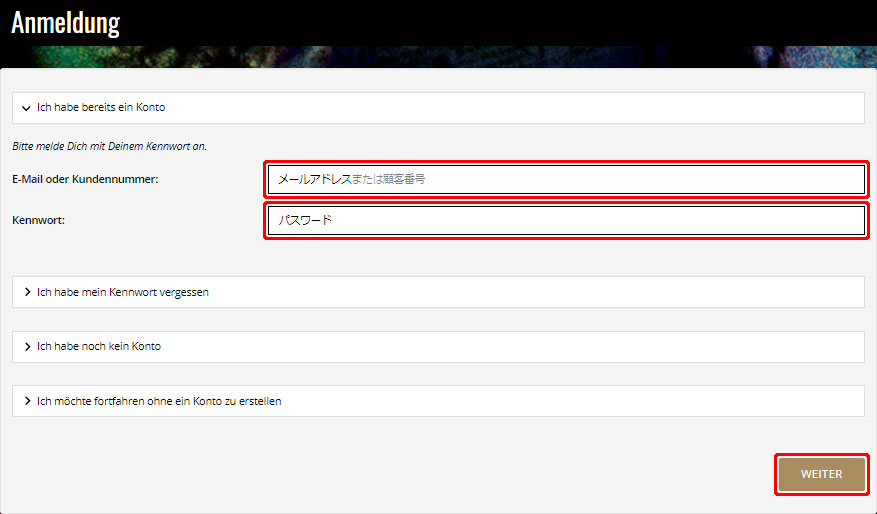Click the メールアドレス placeholder text
The image size is (877, 514).
pos(351,180)
